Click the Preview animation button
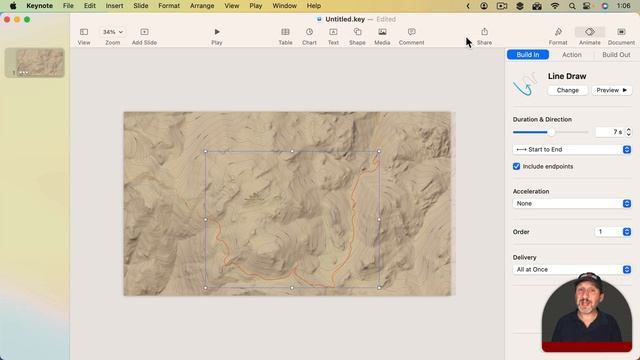Viewport: 640px width, 360px height. [611, 90]
